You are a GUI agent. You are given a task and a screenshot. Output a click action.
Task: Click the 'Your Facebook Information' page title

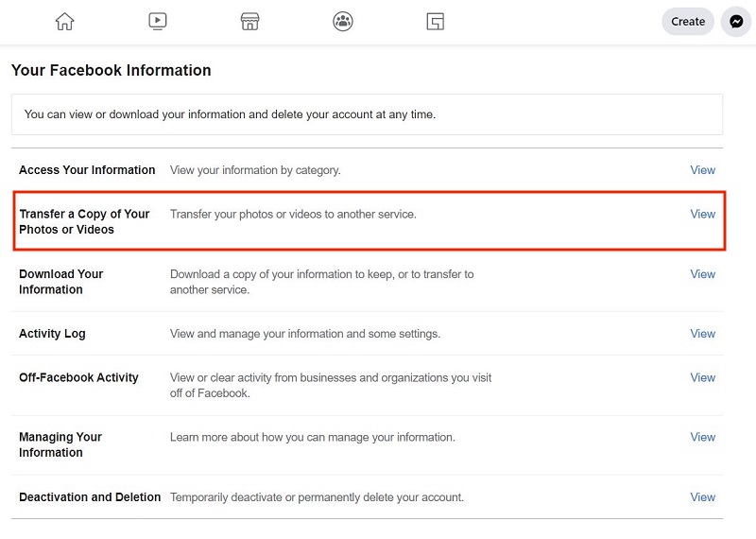111,70
